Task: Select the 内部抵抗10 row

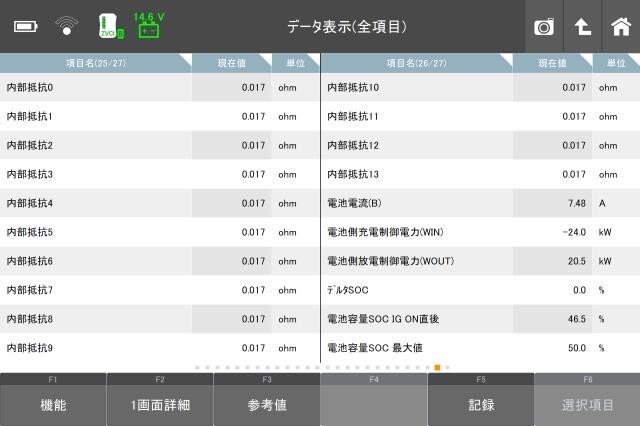Action: (x=480, y=87)
